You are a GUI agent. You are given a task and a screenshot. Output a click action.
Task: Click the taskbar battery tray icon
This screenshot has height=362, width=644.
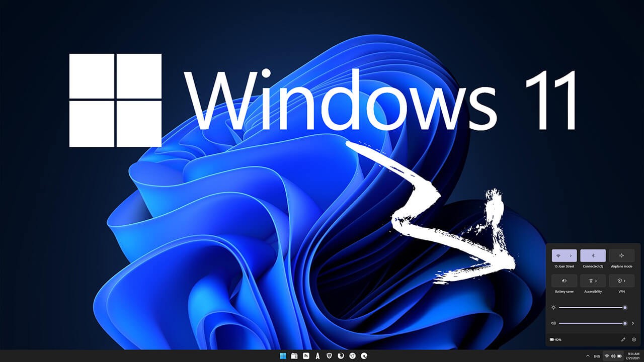tap(620, 356)
